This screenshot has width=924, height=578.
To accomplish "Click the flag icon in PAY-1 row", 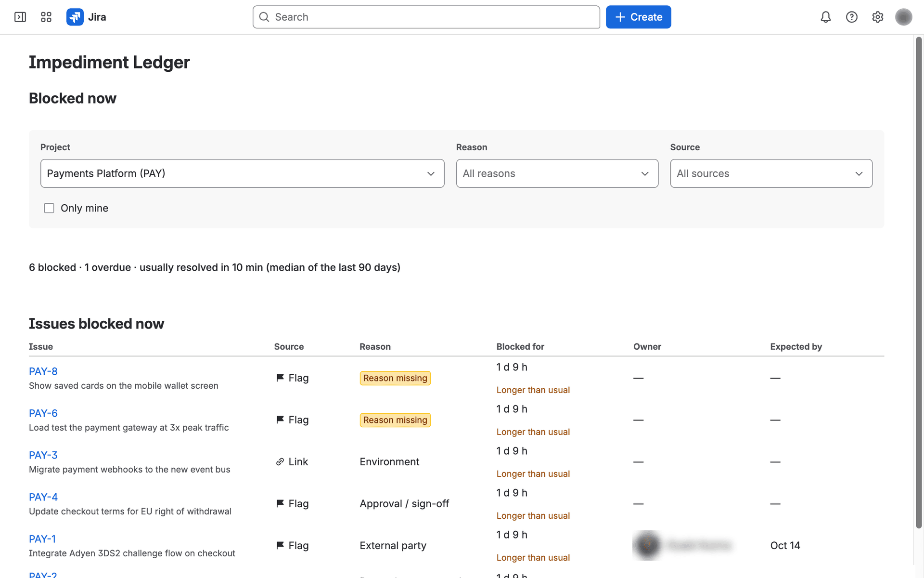I will click(x=280, y=546).
